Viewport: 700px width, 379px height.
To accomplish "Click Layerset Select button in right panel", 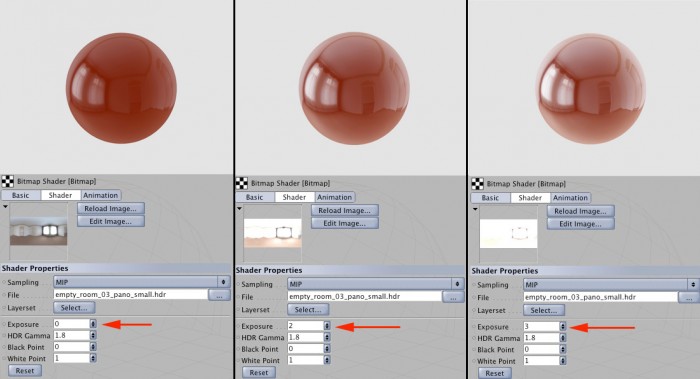I will click(x=544, y=310).
